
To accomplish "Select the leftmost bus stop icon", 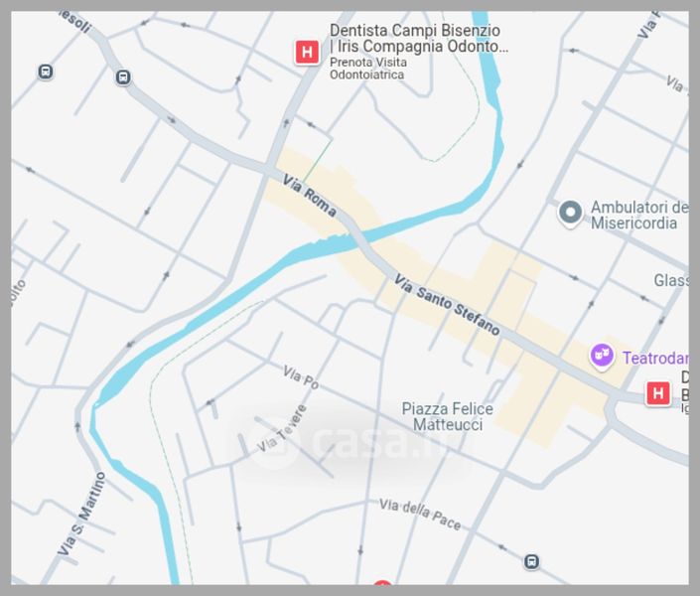I will (45, 72).
